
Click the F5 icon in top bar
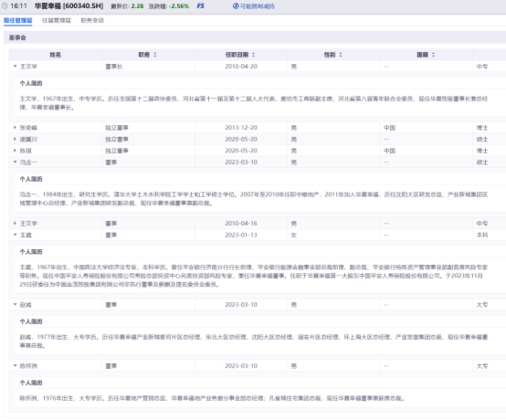point(200,6)
